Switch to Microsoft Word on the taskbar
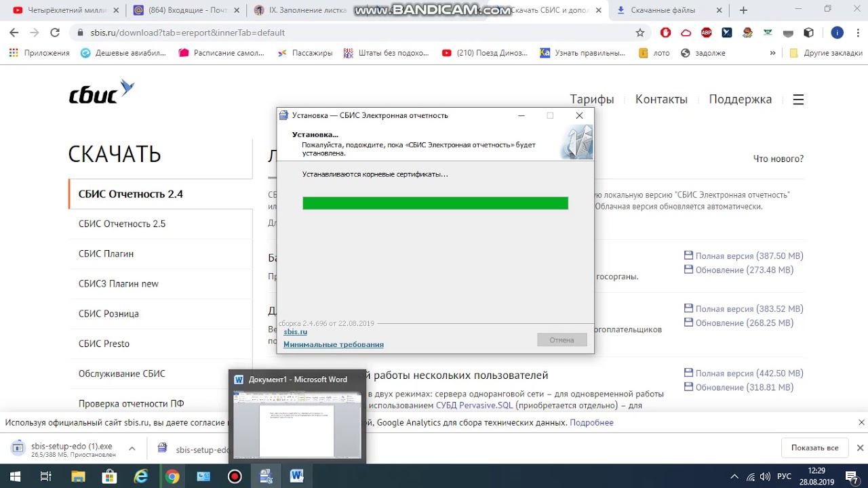Image resolution: width=868 pixels, height=488 pixels. click(297, 476)
